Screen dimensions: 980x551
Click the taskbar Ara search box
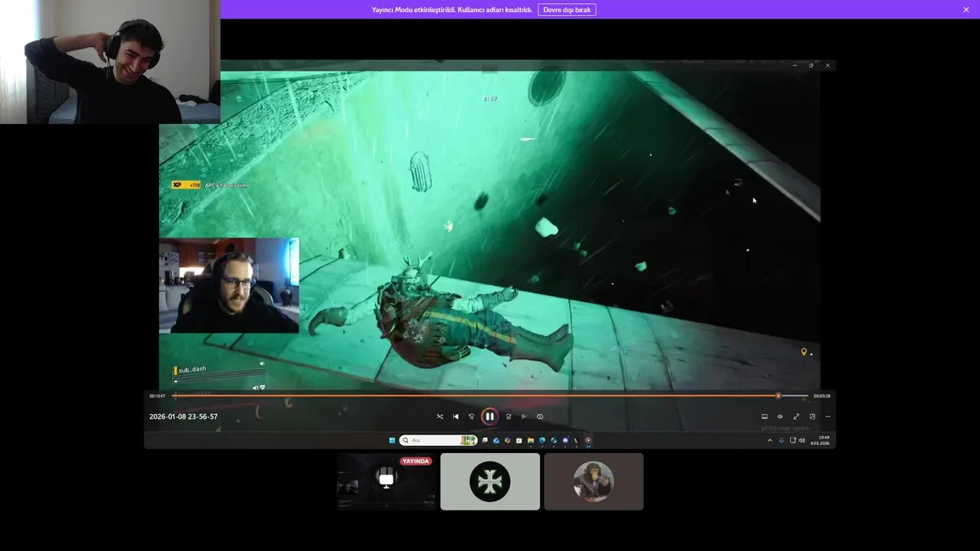coord(439,440)
